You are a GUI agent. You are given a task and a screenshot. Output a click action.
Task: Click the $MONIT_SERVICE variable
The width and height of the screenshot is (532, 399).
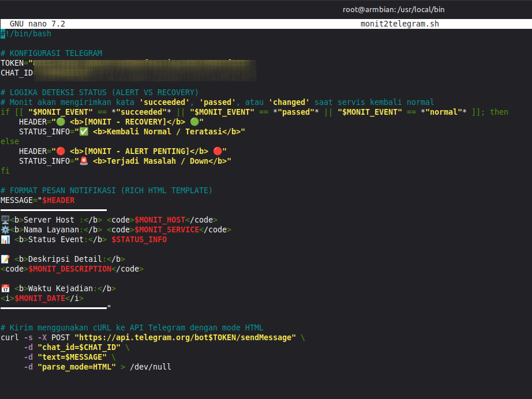pos(167,229)
